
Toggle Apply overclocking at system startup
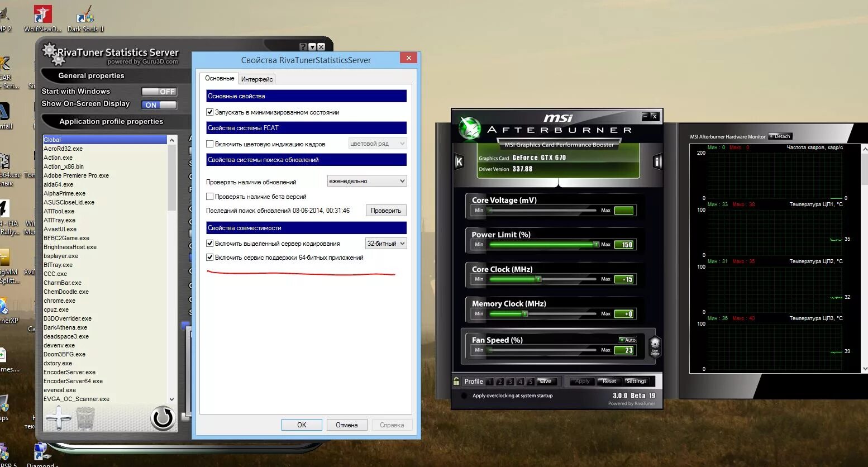point(464,395)
